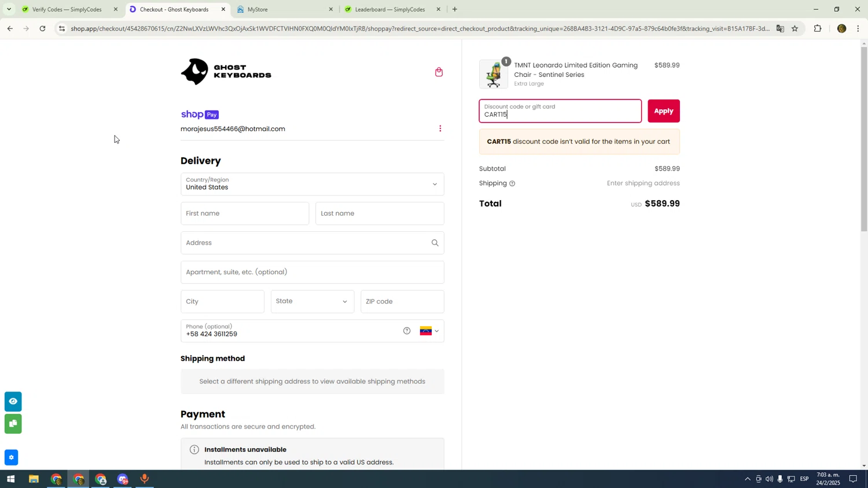Bookmark this page with star icon
This screenshot has height=488, width=868.
(x=795, y=28)
